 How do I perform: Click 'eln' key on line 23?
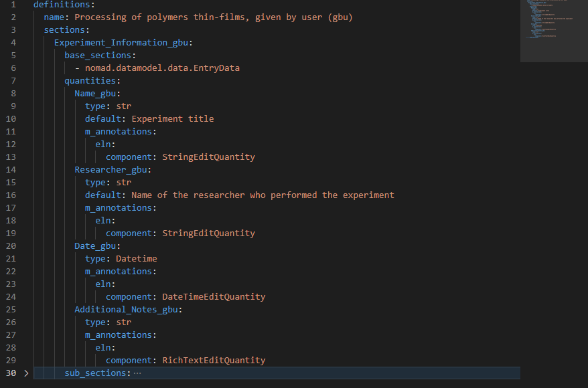point(103,284)
